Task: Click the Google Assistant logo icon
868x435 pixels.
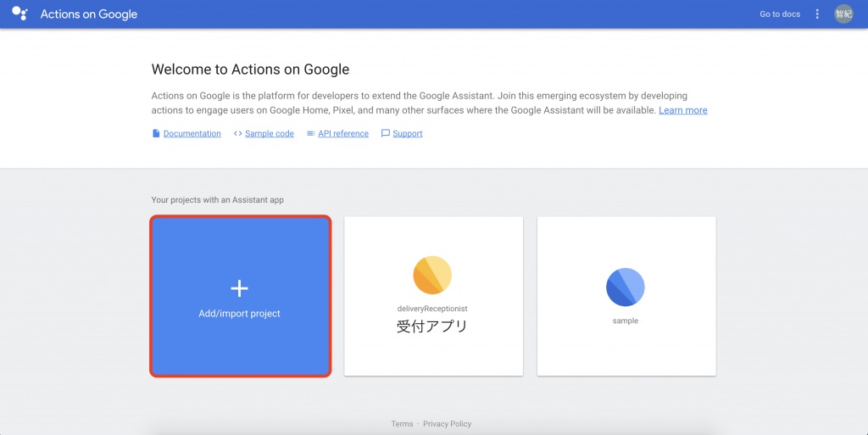Action: pyautogui.click(x=20, y=14)
